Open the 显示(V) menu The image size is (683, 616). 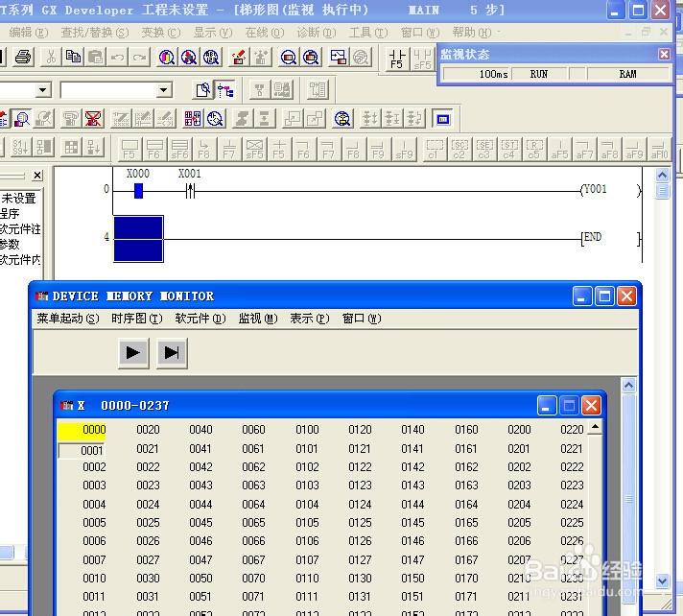click(x=213, y=33)
